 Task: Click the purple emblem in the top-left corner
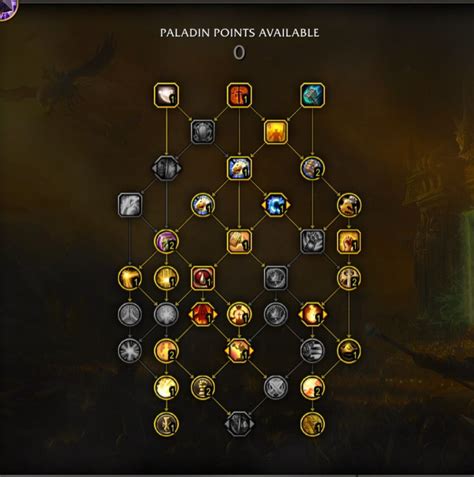tap(7, 9)
